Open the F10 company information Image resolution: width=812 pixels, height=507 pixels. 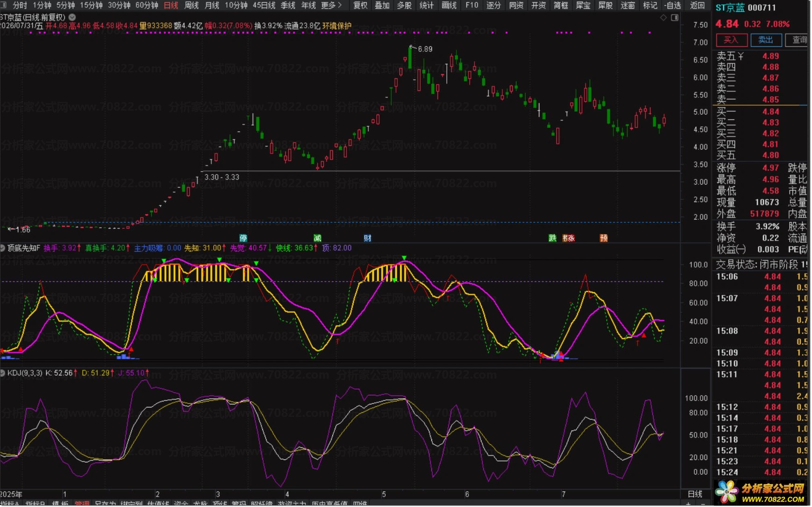[472, 5]
